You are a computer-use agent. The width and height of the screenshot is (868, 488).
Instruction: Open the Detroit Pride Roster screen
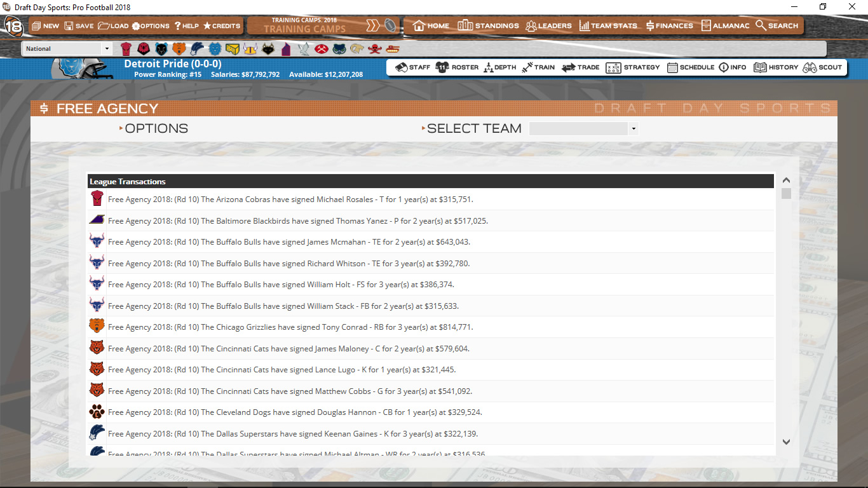click(459, 67)
